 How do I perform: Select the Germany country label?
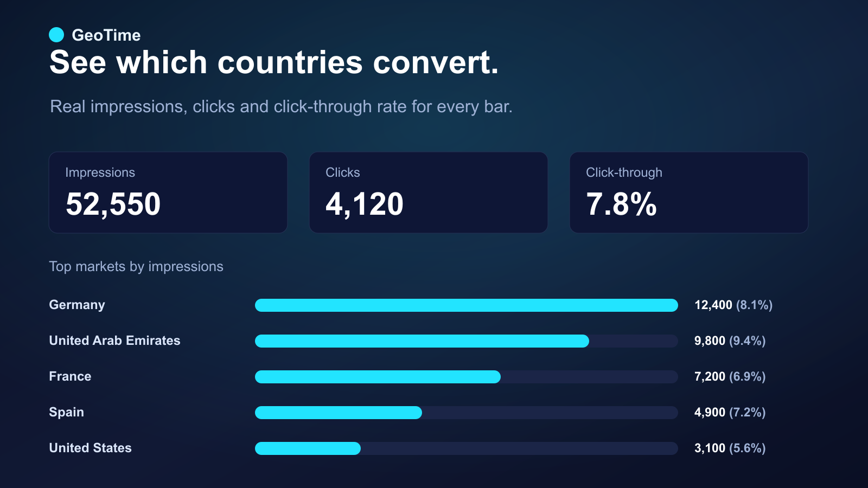(x=77, y=305)
